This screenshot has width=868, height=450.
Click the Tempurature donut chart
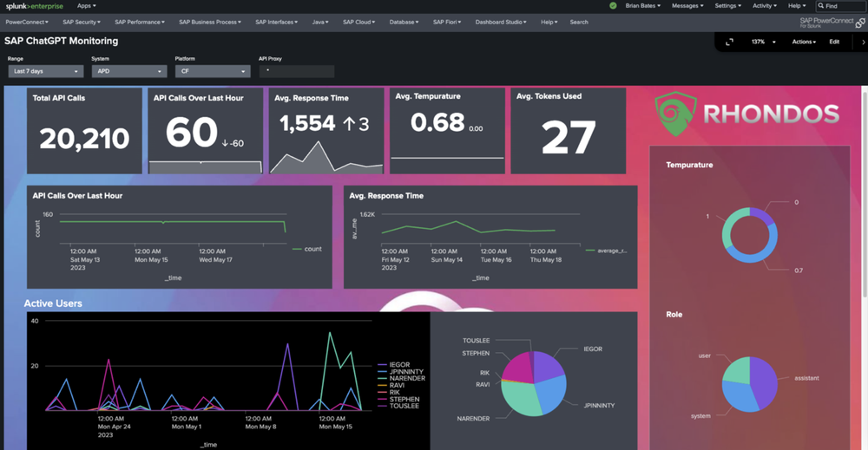(750, 235)
